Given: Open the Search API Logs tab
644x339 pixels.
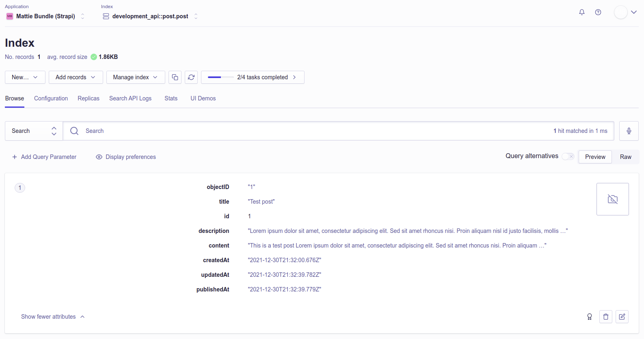Looking at the screenshot, I should click(x=130, y=98).
